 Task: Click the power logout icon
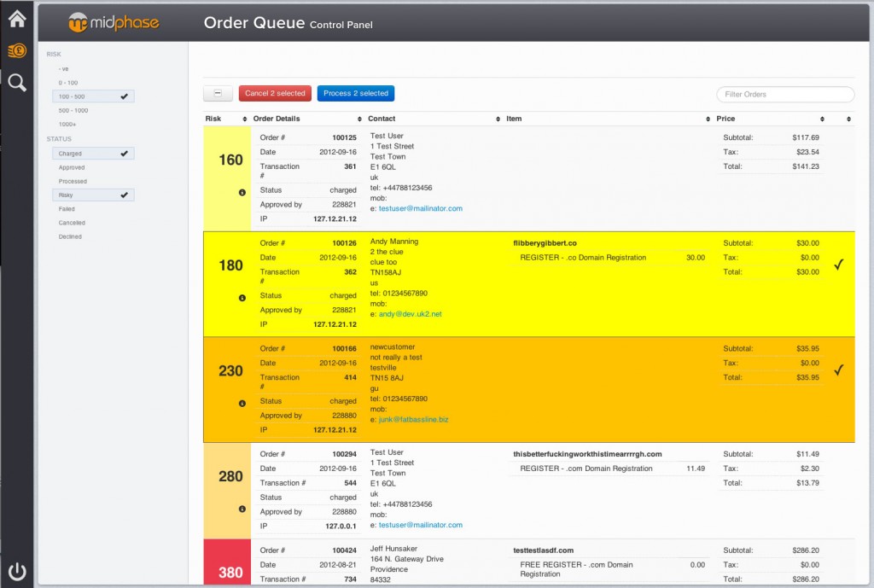[x=17, y=571]
